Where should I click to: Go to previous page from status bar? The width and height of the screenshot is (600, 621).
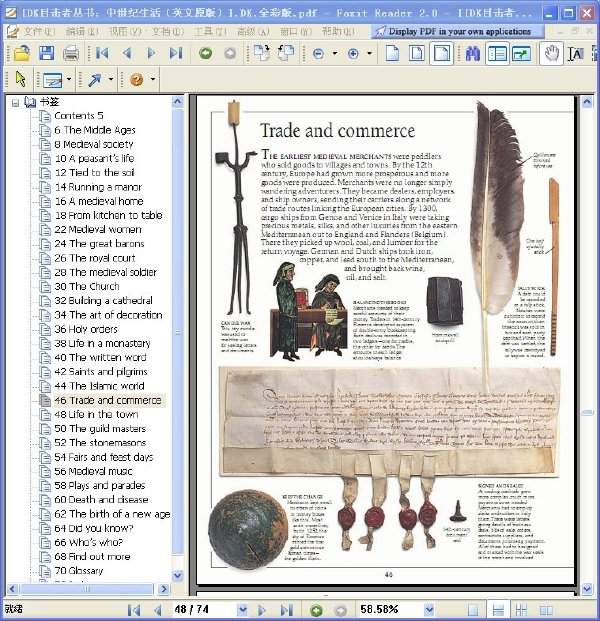[x=158, y=610]
